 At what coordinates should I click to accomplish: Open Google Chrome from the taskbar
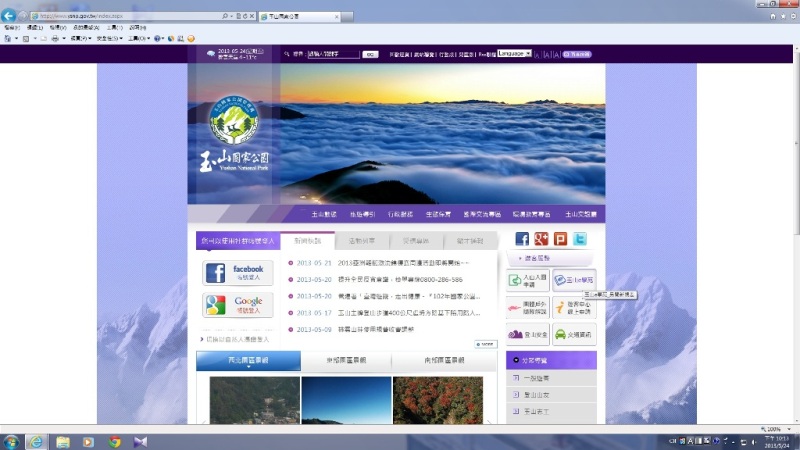pos(115,442)
